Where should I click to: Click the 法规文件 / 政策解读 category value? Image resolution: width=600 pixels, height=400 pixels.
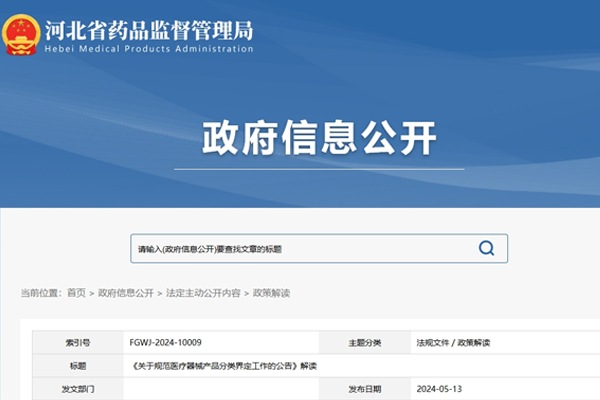click(453, 342)
